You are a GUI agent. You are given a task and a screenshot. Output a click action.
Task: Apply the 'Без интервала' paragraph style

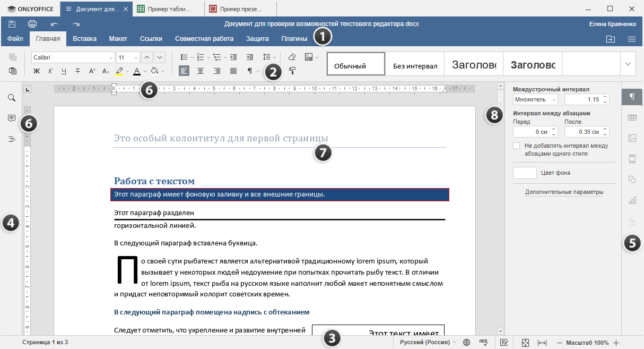click(x=415, y=66)
